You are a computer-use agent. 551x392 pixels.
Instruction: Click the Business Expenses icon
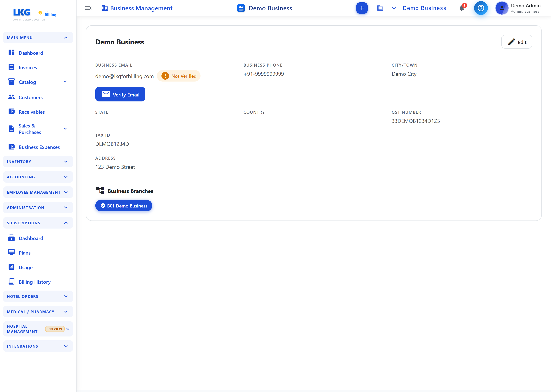pos(11,147)
